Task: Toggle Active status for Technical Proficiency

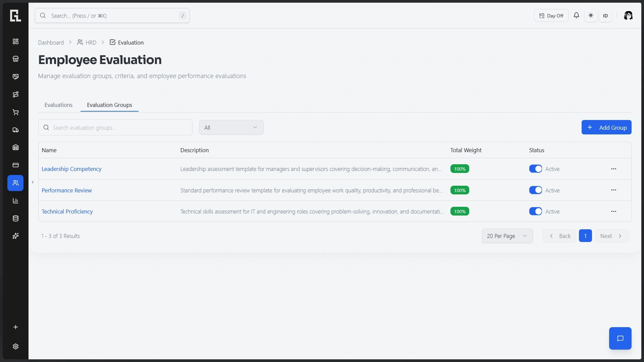Action: (535, 211)
